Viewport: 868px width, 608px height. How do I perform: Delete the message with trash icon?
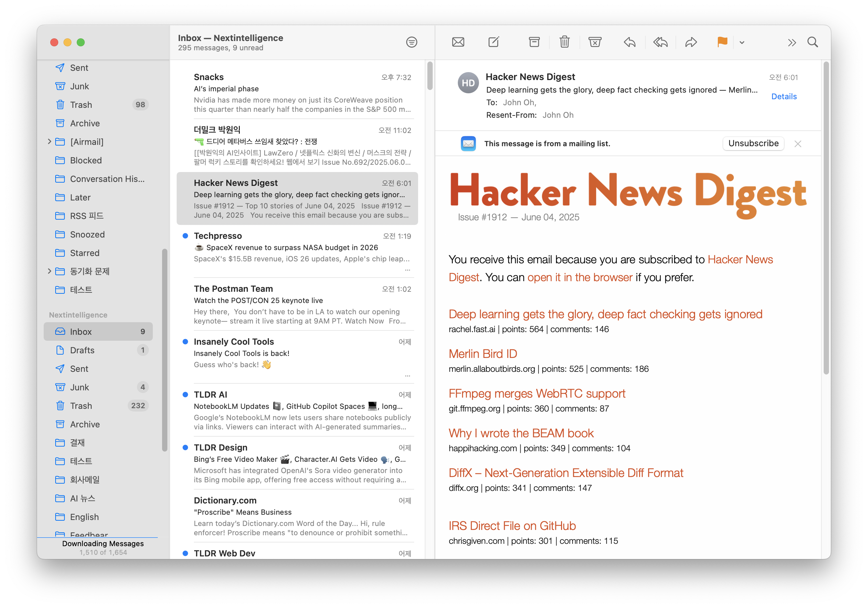(564, 42)
